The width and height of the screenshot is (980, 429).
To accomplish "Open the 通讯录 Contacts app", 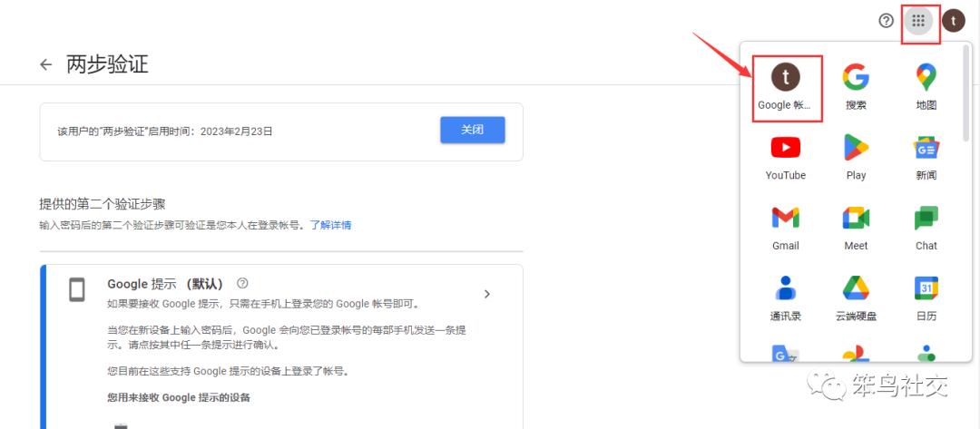I will tap(786, 298).
